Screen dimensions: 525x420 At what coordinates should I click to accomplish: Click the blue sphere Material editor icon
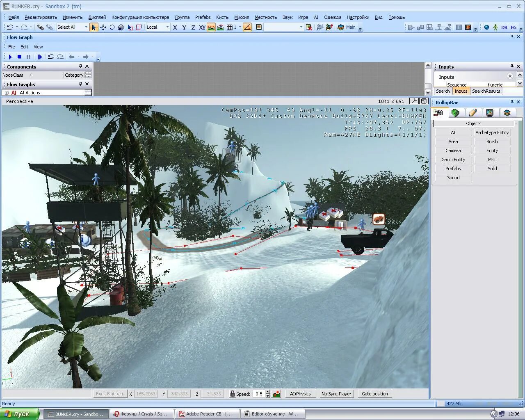(x=486, y=27)
